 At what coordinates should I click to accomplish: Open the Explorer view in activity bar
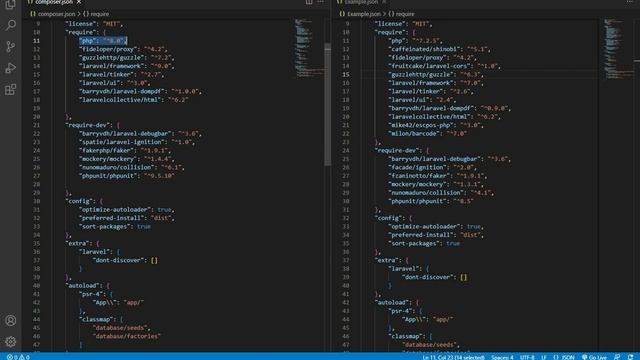(11, 4)
